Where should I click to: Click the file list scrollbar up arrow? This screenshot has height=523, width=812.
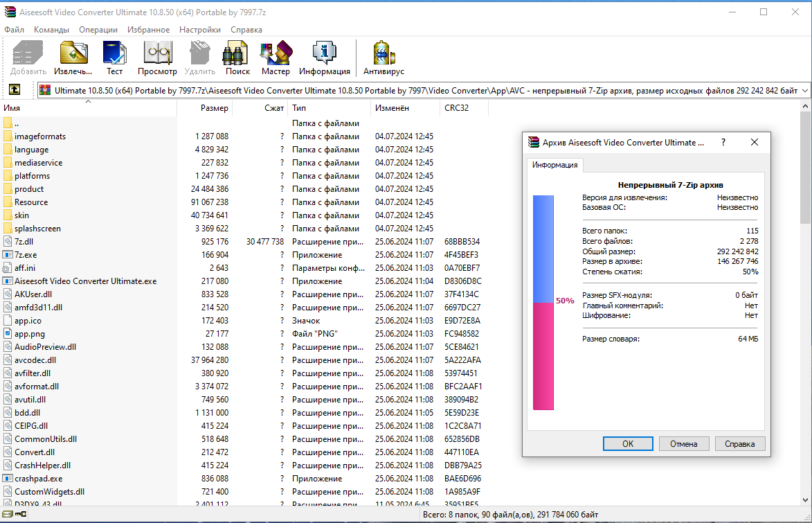pos(805,106)
